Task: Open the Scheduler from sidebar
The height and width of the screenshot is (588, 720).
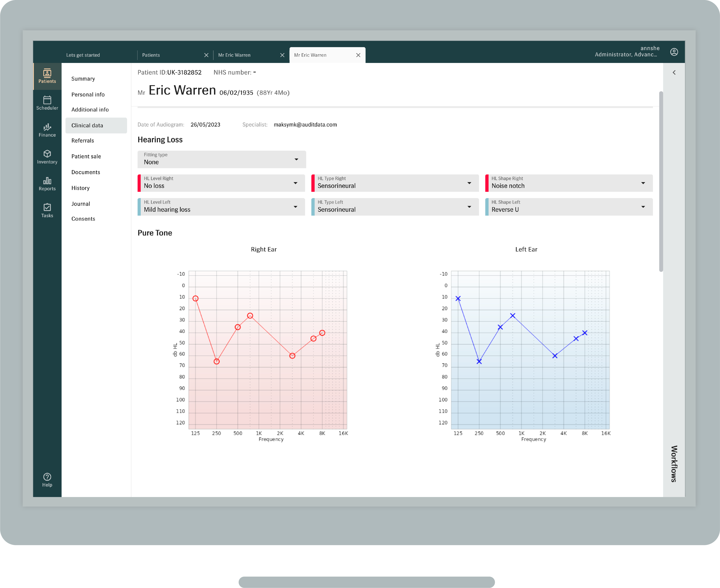Action: pyautogui.click(x=47, y=103)
